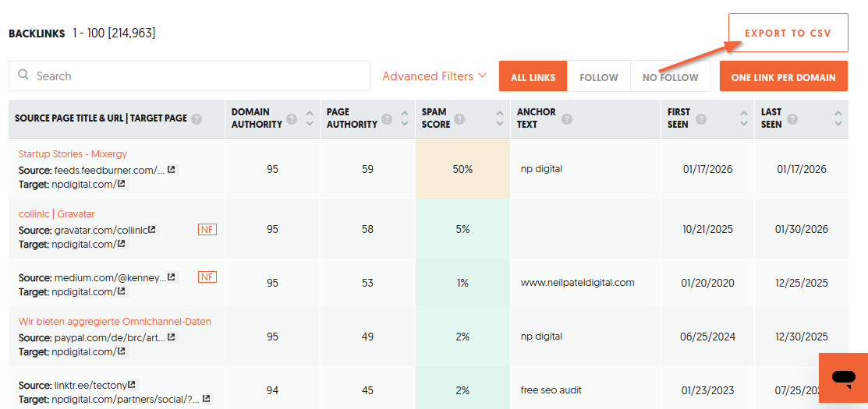Open help icon beside Domain Authority

point(292,119)
